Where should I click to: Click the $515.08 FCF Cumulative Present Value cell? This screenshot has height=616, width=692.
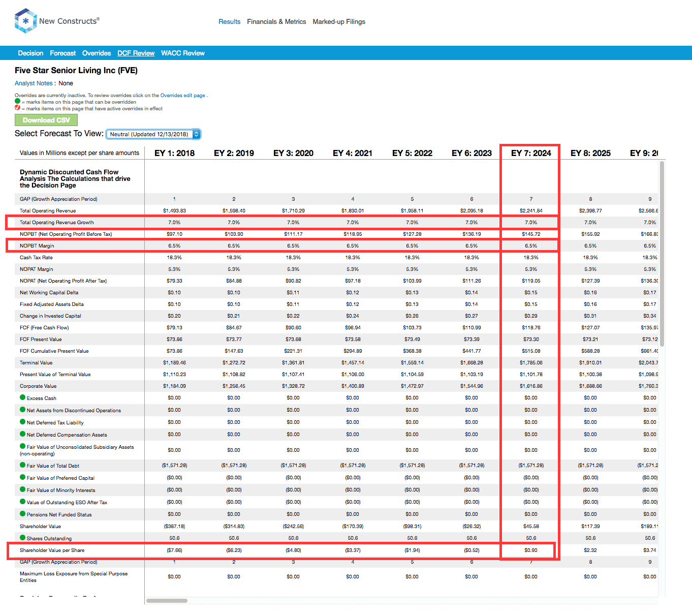[x=531, y=351]
